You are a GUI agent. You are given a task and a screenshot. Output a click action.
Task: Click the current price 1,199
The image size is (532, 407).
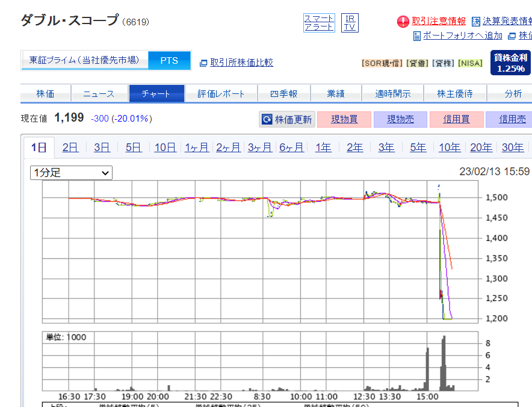69,118
